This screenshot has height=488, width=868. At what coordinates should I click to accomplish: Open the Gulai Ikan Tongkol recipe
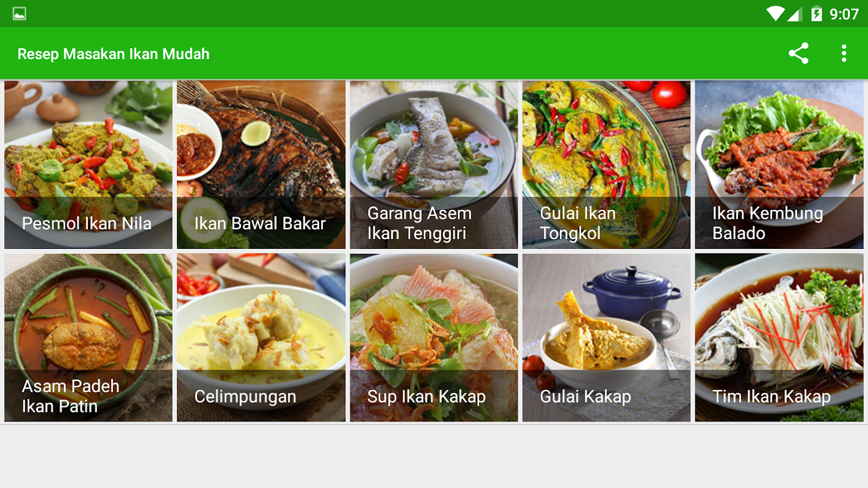(607, 165)
